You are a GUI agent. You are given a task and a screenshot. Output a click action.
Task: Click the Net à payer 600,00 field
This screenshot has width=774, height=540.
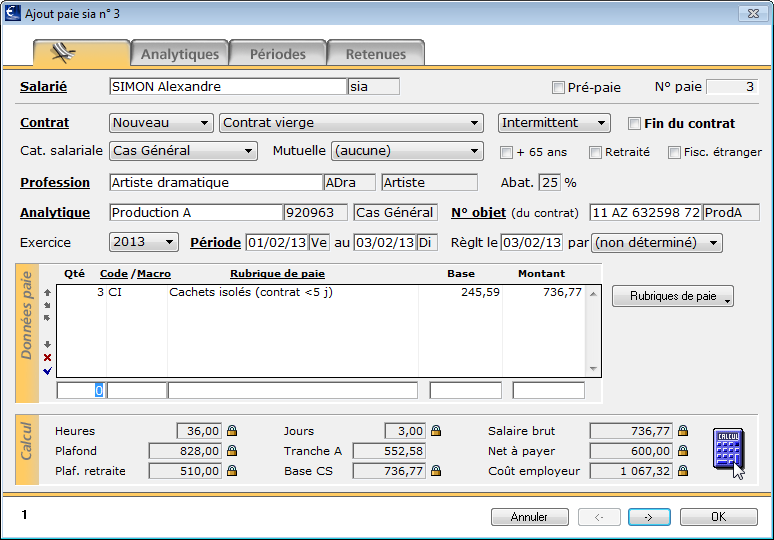[x=631, y=451]
